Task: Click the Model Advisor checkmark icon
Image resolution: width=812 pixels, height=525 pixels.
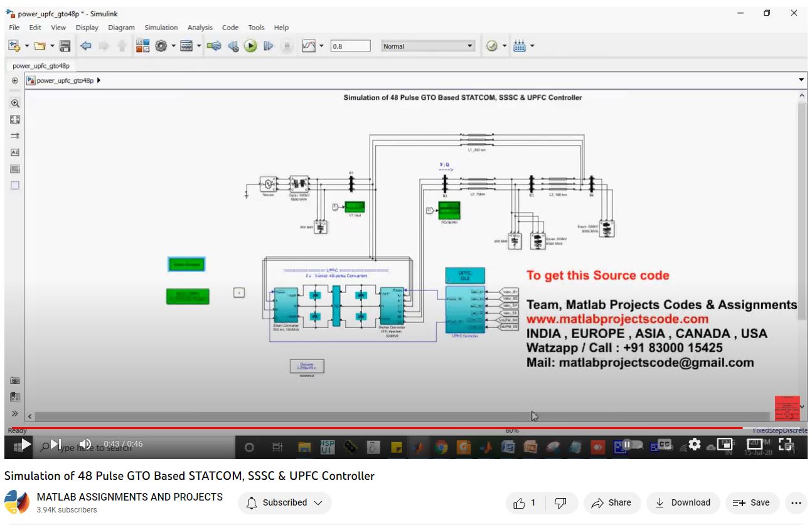Action: [492, 46]
